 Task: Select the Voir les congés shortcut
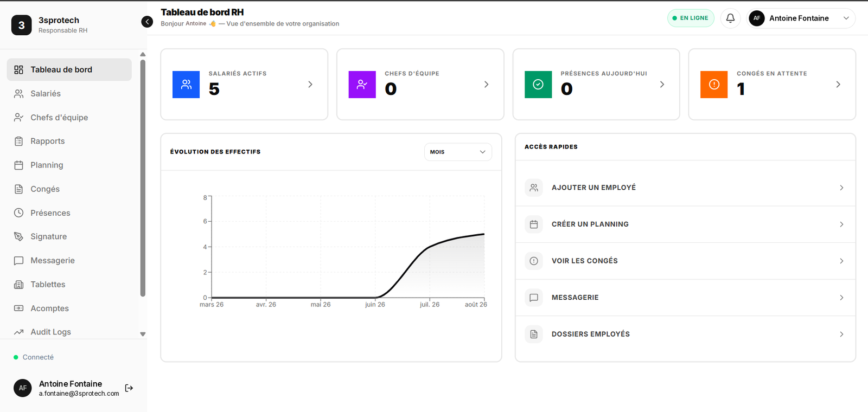[x=685, y=261]
